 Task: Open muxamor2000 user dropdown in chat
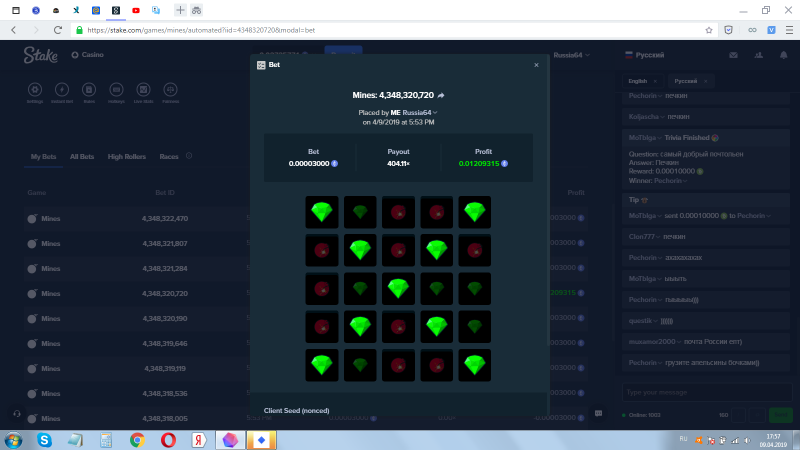(655, 342)
